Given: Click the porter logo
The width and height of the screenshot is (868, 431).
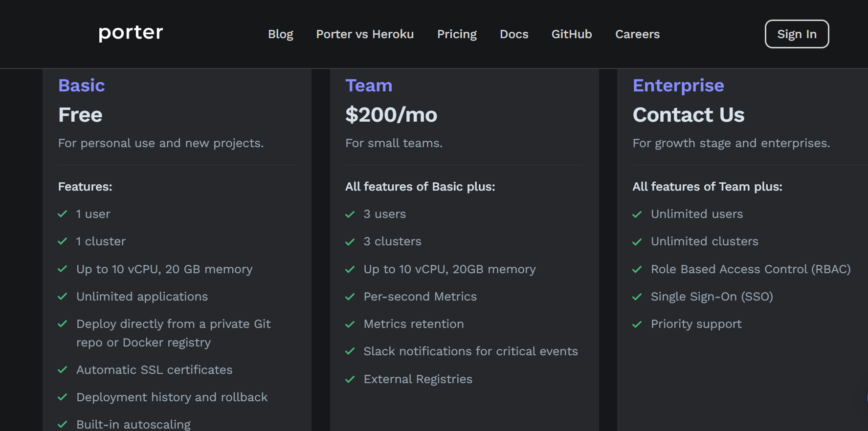Looking at the screenshot, I should coord(131,33).
